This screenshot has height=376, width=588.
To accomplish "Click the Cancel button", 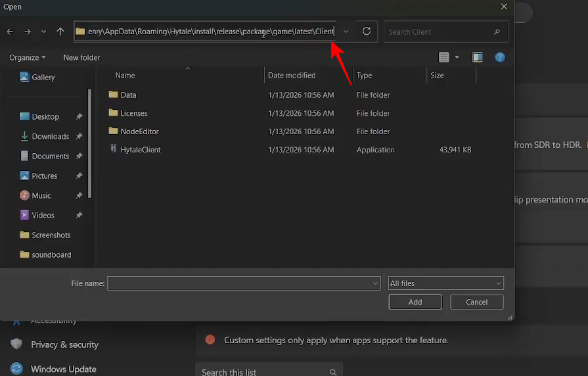I will (476, 302).
